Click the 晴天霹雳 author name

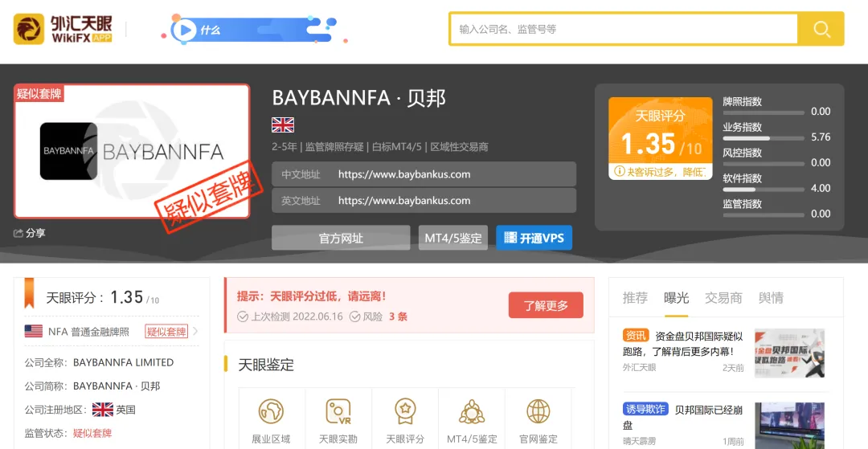pyautogui.click(x=640, y=441)
